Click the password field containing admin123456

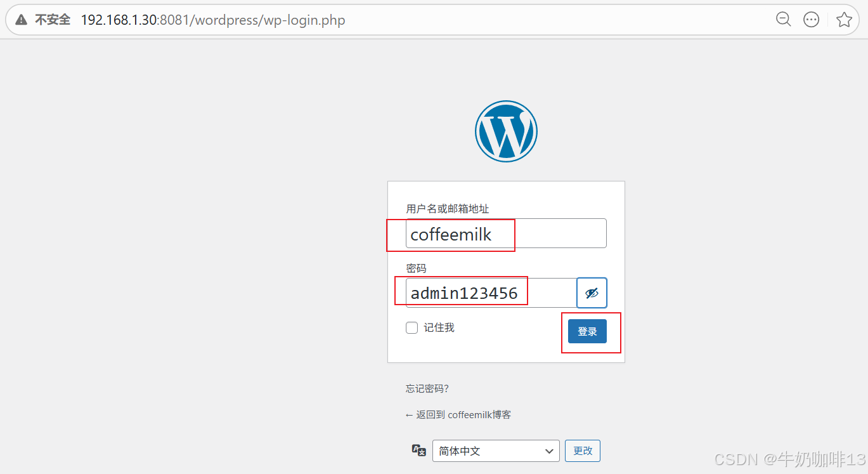(x=491, y=293)
